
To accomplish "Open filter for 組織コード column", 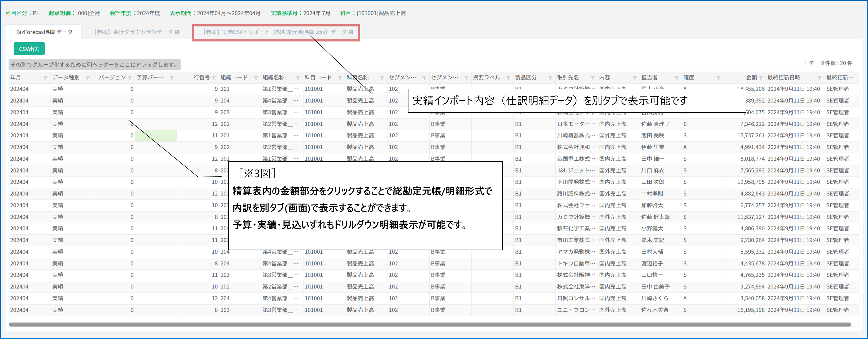I will click(x=256, y=78).
